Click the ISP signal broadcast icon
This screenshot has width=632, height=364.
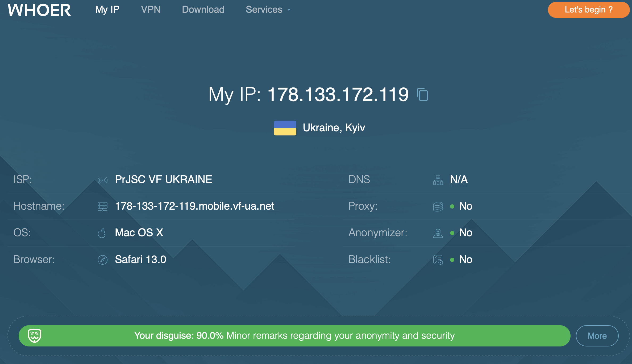pos(103,180)
